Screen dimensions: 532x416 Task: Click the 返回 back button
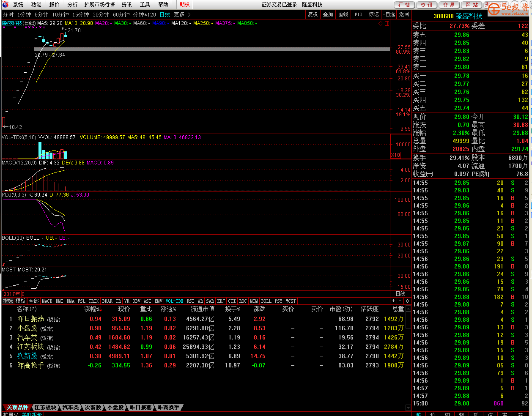coord(404,14)
